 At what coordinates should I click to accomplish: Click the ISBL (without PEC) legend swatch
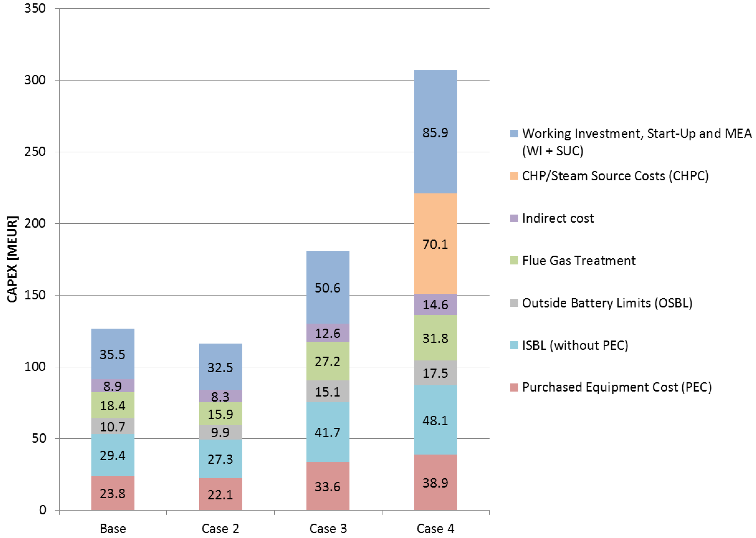[x=514, y=345]
